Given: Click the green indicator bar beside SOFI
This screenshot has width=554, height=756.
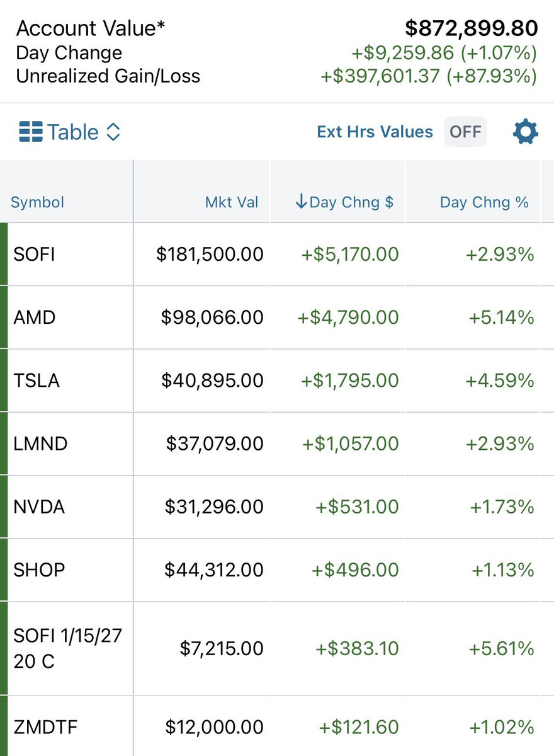Looking at the screenshot, I should (x=3, y=255).
